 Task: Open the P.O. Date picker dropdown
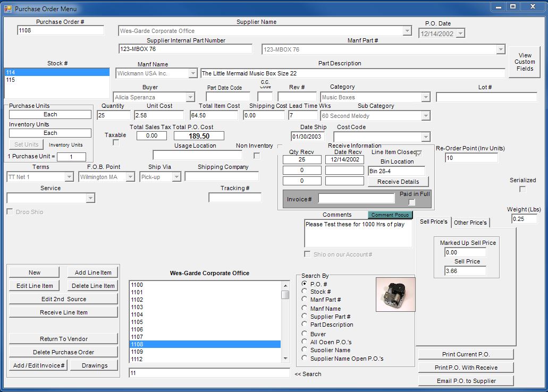pos(461,33)
